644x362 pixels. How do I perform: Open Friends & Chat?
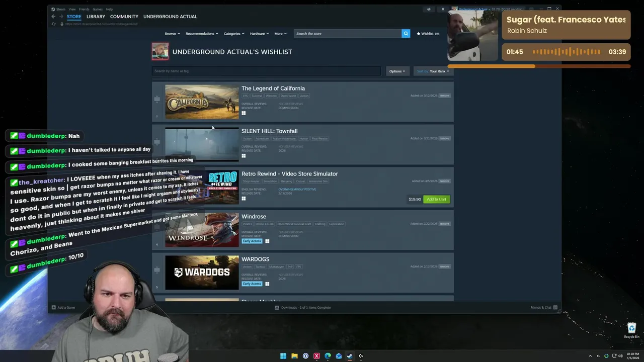pyautogui.click(x=544, y=308)
